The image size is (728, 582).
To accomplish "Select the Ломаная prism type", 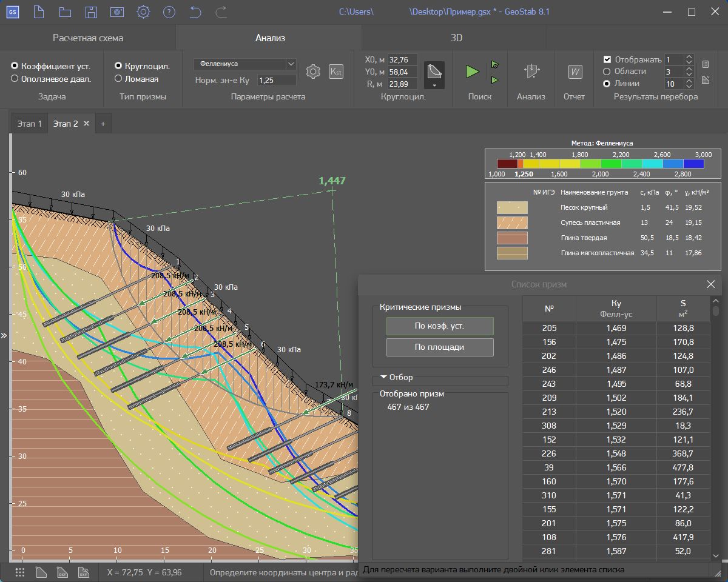I will 118,78.
